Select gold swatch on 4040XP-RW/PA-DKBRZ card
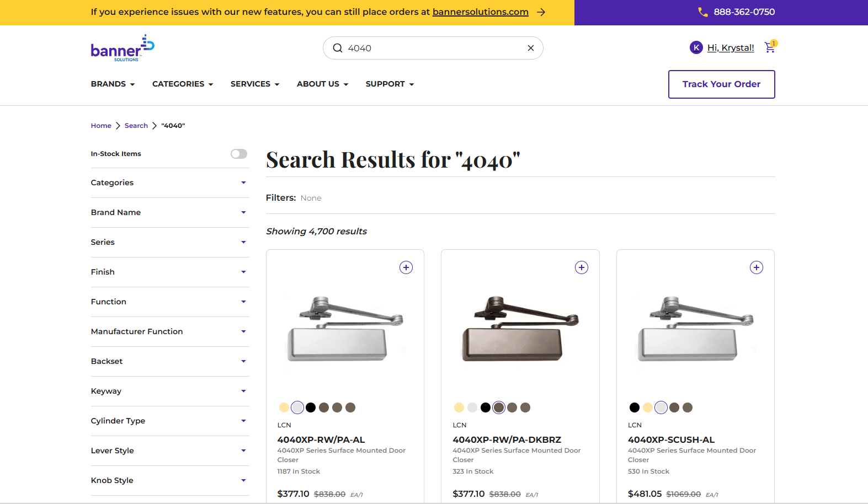 tap(459, 408)
